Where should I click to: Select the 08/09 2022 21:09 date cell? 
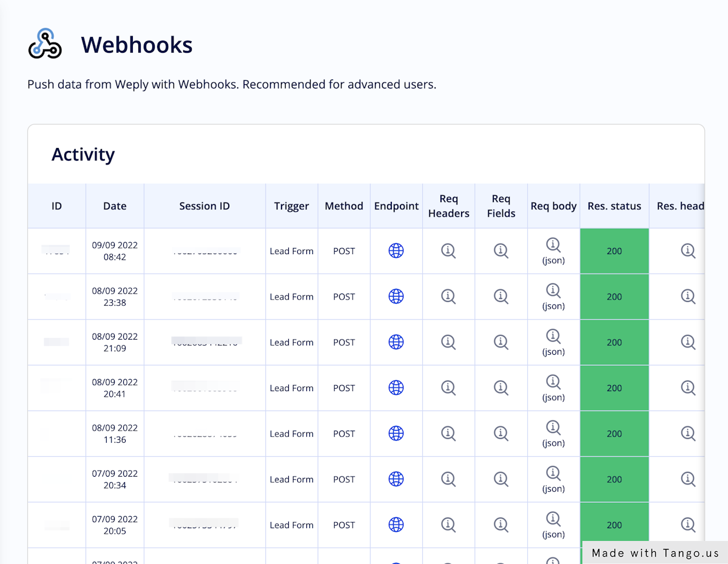tap(115, 342)
